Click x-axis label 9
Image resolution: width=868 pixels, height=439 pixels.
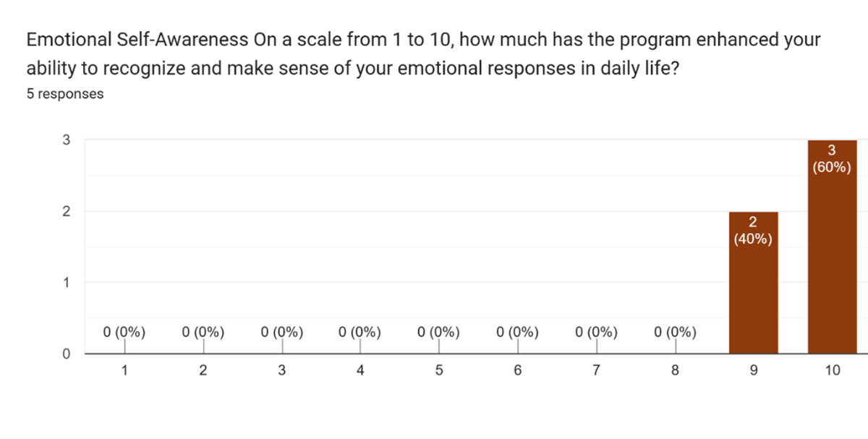(x=753, y=371)
